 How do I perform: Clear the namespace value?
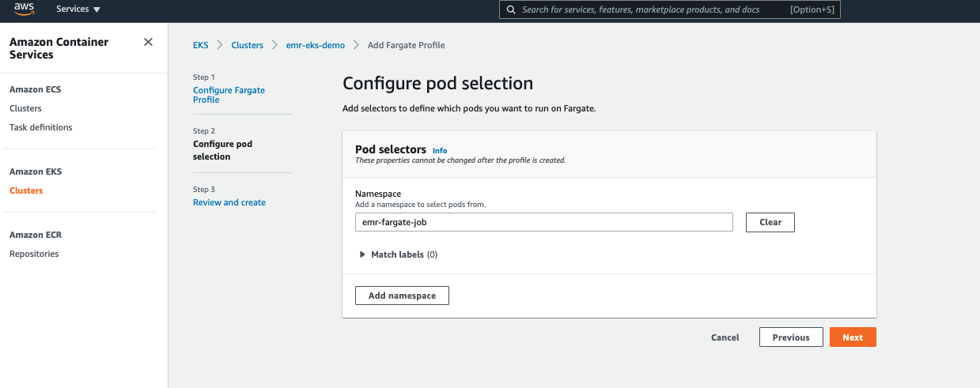click(770, 222)
